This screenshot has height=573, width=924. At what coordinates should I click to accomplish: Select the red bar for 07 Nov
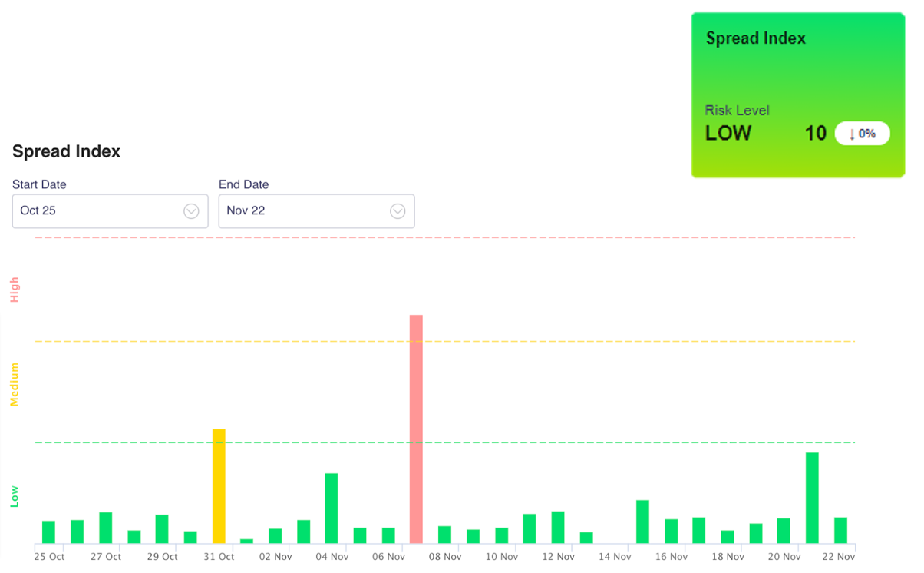(416, 429)
